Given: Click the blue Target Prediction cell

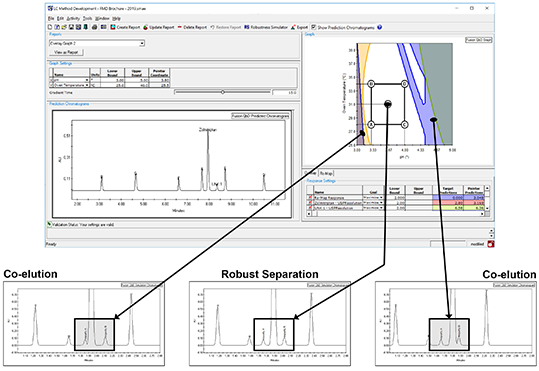Looking at the screenshot, I should coord(448,198).
